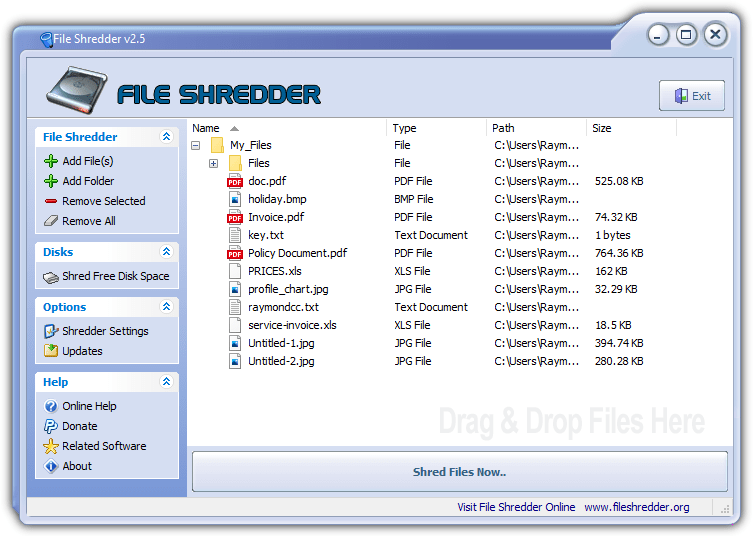This screenshot has width=753, height=536.
Task: Click the text file icon beside key.txt
Action: pos(235,235)
